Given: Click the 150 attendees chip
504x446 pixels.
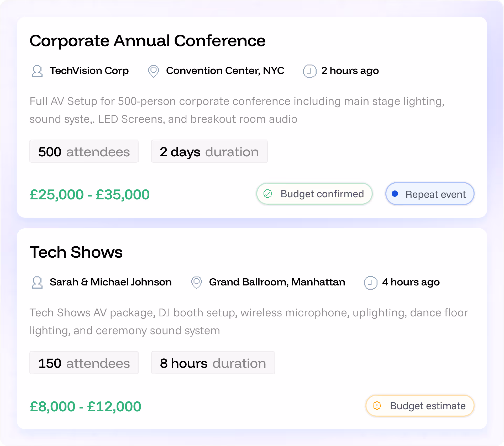Looking at the screenshot, I should [x=84, y=363].
